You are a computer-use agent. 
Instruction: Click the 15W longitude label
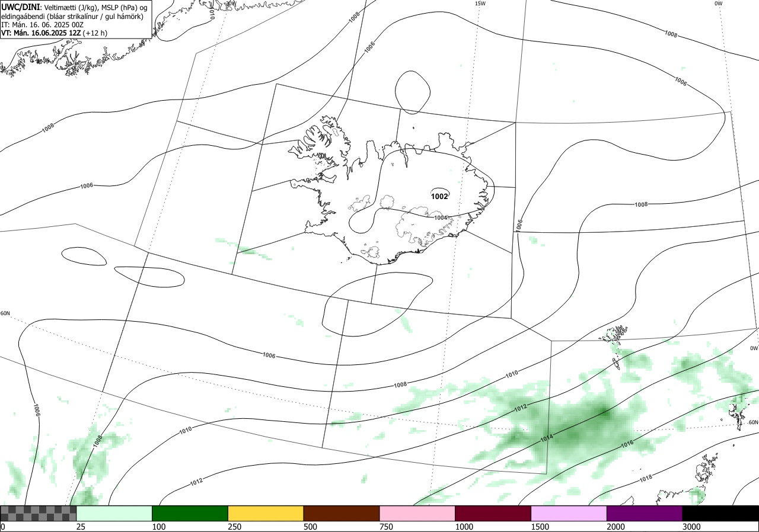(480, 4)
